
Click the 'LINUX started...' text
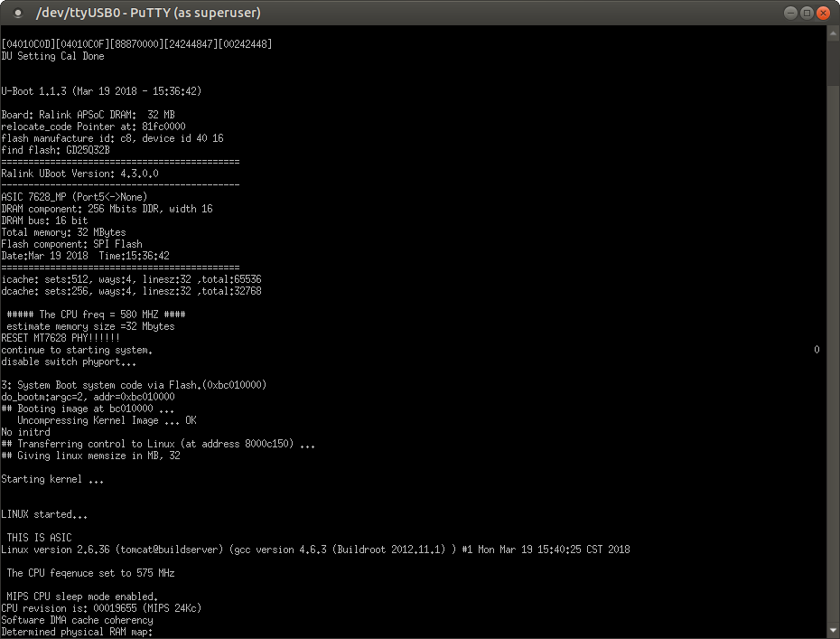tap(44, 514)
